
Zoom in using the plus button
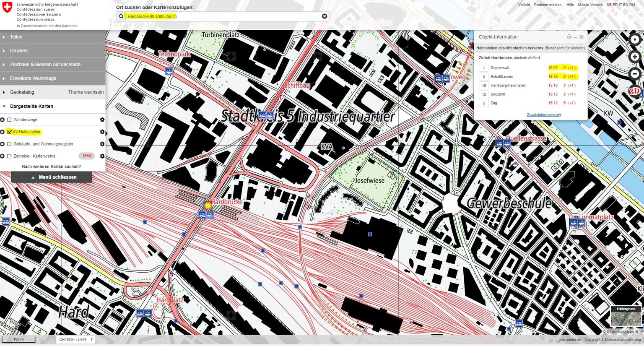(x=635, y=57)
